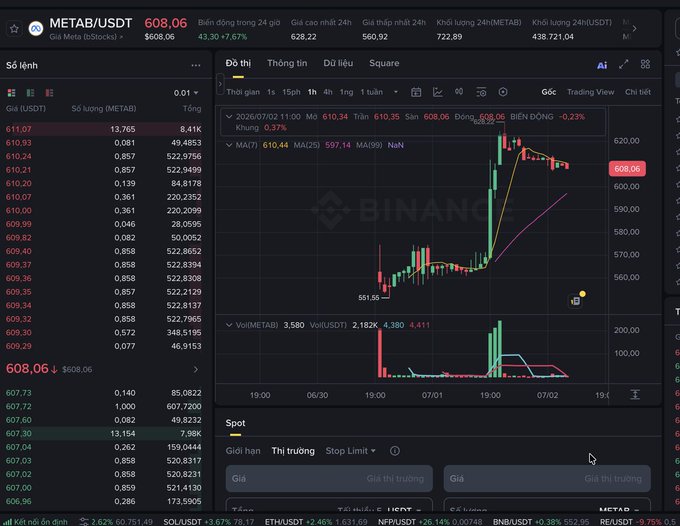Click the hexagon settings icon in chart toolbar
The height and width of the screenshot is (526, 680).
tap(503, 92)
